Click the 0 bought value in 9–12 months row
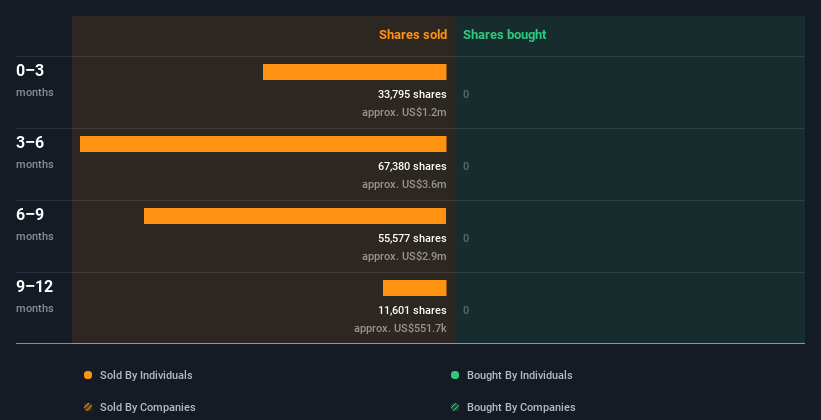 tap(466, 311)
